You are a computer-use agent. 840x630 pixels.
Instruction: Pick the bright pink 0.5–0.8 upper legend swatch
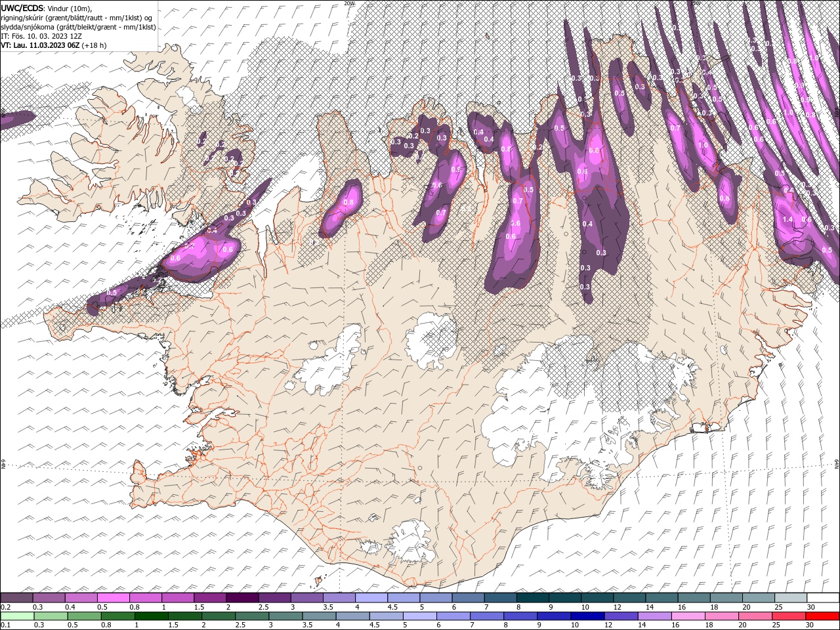(113, 598)
